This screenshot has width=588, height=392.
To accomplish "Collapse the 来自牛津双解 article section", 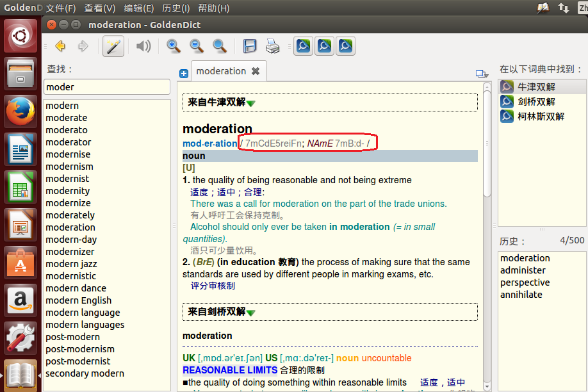I will pos(251,103).
